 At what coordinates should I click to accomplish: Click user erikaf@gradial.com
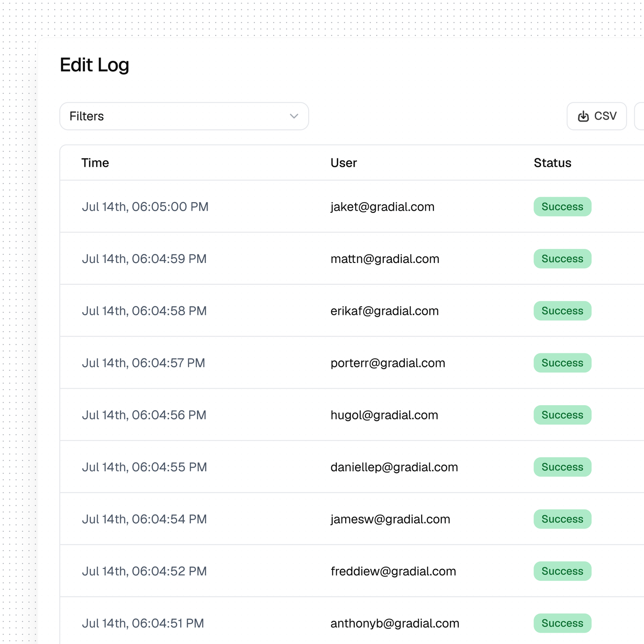(385, 311)
